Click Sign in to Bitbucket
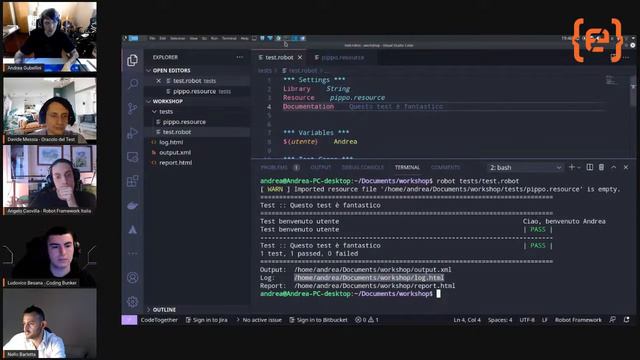 318,320
